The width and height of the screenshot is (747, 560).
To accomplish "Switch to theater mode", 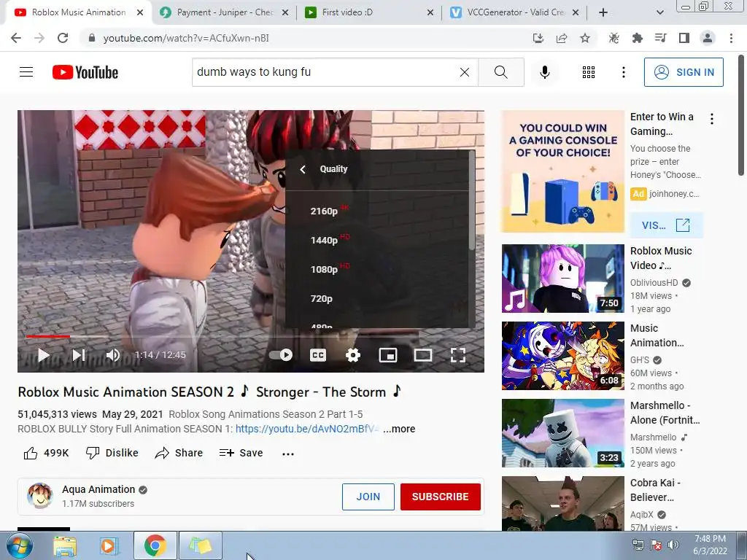I will (x=422, y=355).
